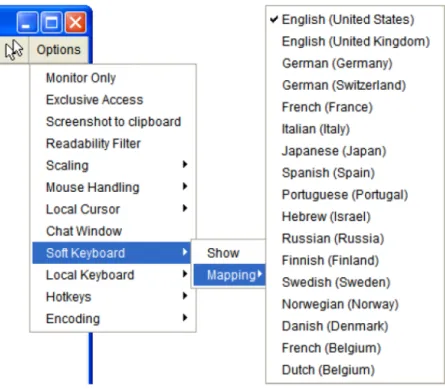Open Chat Window

[113, 231]
